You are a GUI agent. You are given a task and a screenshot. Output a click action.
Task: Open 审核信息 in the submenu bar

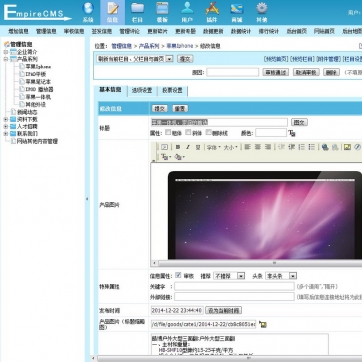pos(74,31)
